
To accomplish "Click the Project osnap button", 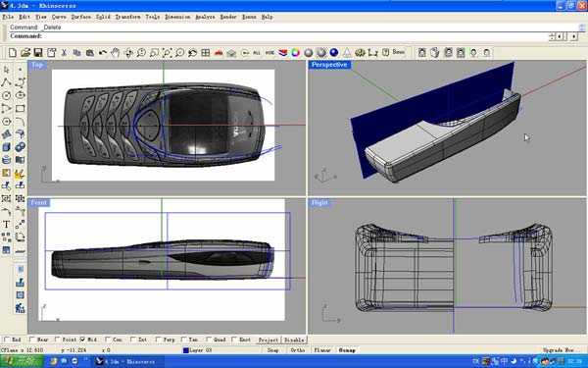I will [269, 340].
